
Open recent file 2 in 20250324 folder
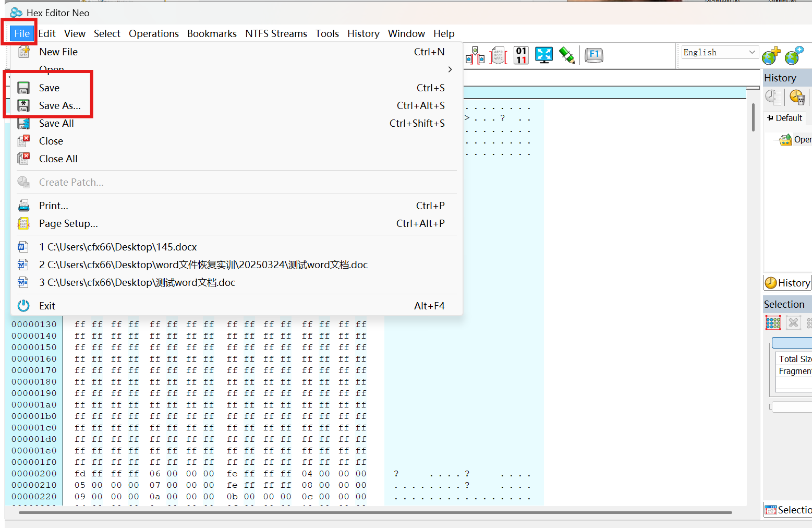[x=237, y=265]
